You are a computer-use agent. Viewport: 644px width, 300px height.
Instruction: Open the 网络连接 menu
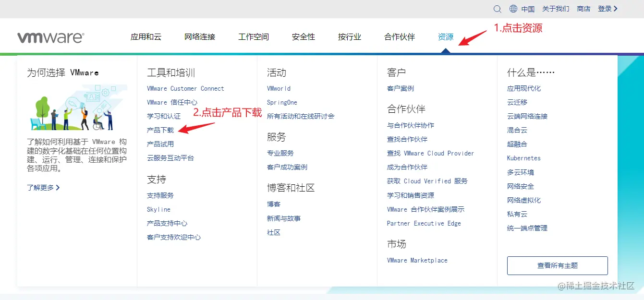pyautogui.click(x=200, y=37)
